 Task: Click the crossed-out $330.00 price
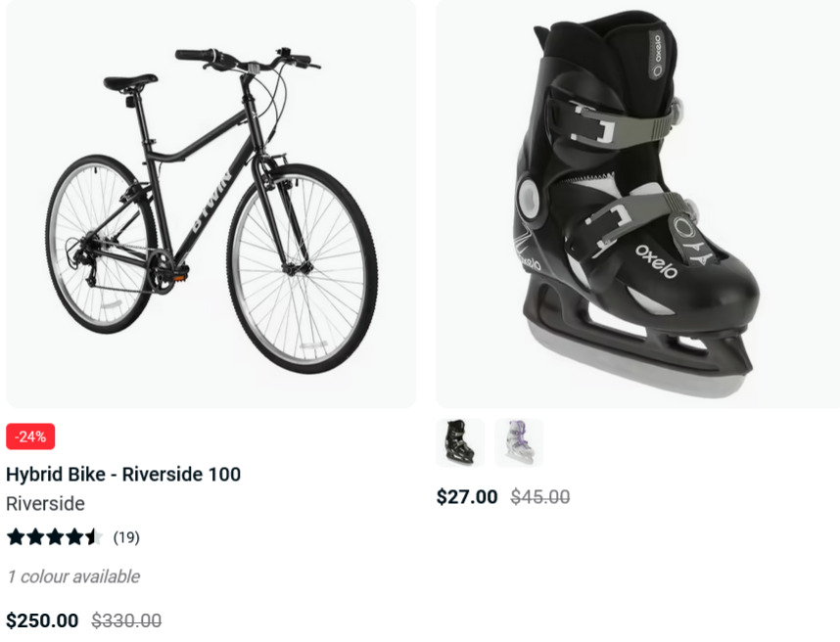pyautogui.click(x=126, y=620)
